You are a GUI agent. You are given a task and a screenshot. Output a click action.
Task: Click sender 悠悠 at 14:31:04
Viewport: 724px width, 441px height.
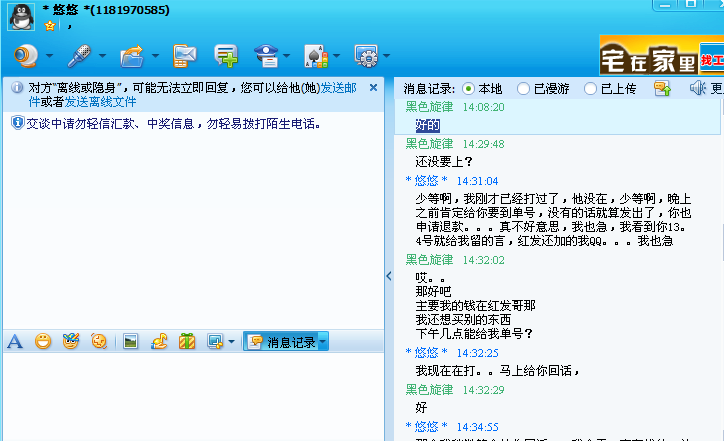[x=426, y=181]
